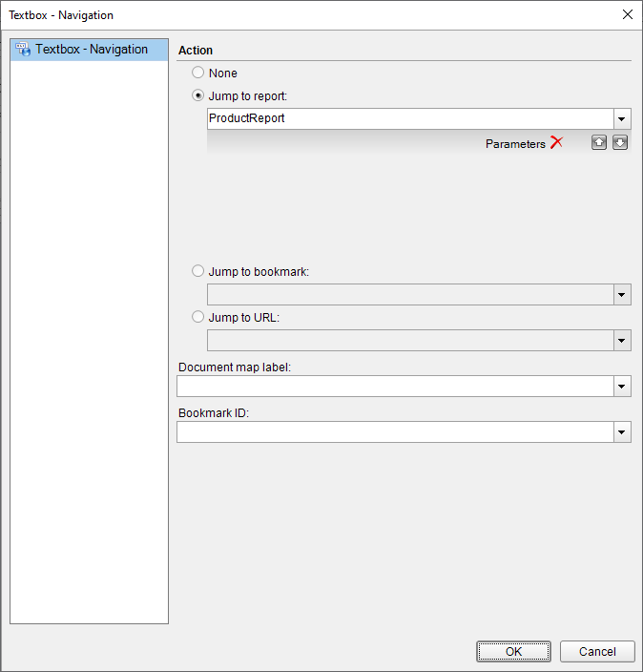Move parameter down with the down arrow icon
The height and width of the screenshot is (672, 643).
[x=620, y=142]
